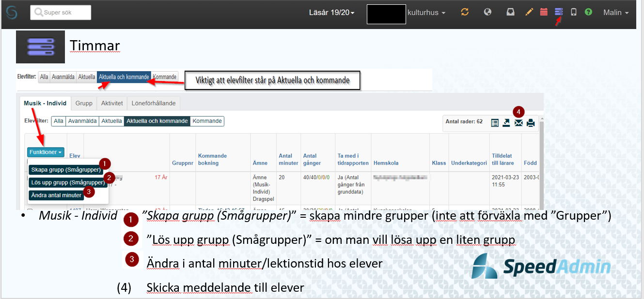This screenshot has width=644, height=299.
Task: Open the Läsår 19/20 dropdown
Action: (x=331, y=13)
